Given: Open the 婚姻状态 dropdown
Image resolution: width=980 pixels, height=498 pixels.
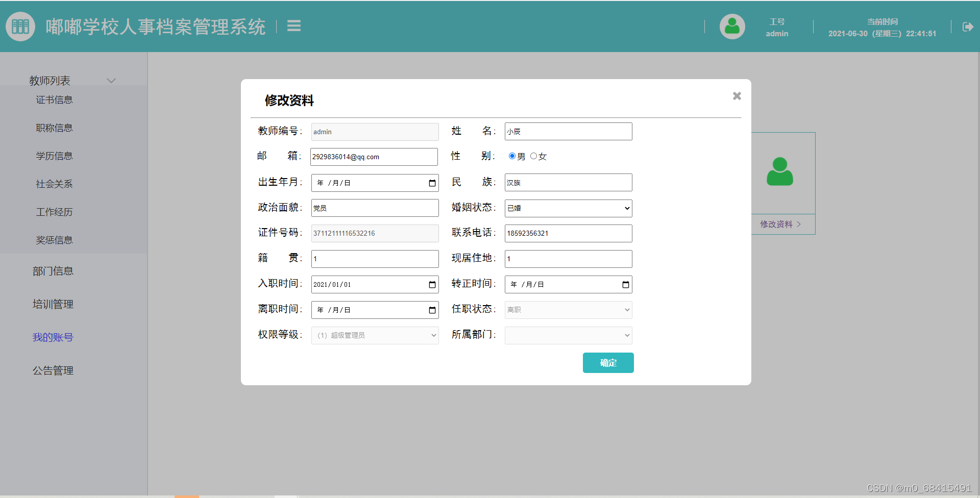Looking at the screenshot, I should click(568, 208).
